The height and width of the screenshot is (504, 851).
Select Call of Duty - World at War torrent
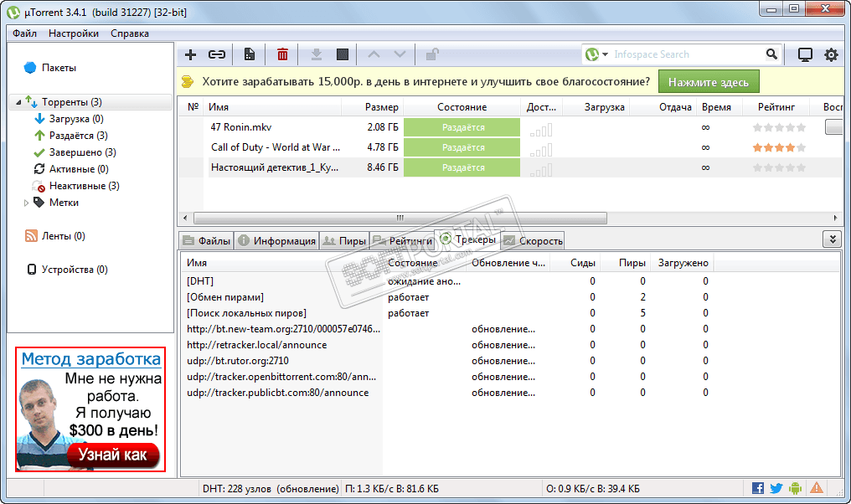coord(510,147)
